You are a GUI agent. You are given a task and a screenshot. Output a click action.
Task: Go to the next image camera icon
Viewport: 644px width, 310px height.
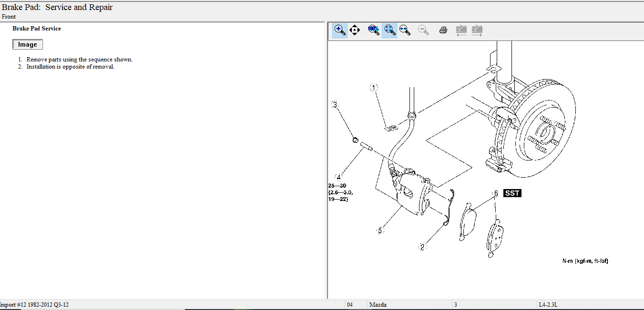477,30
